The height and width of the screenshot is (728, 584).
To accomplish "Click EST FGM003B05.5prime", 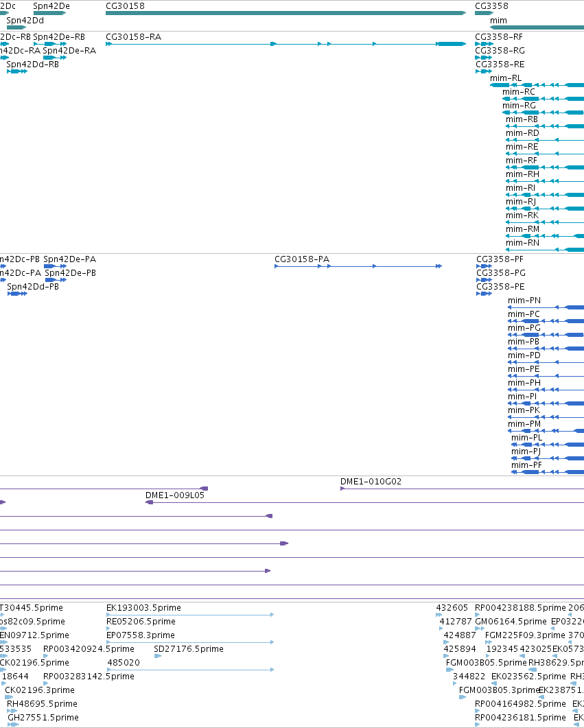I will 486,663.
